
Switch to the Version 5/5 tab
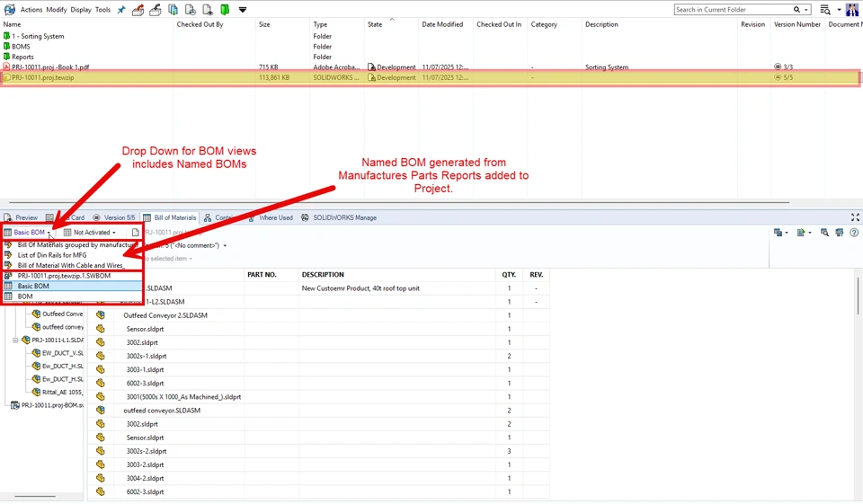114,218
